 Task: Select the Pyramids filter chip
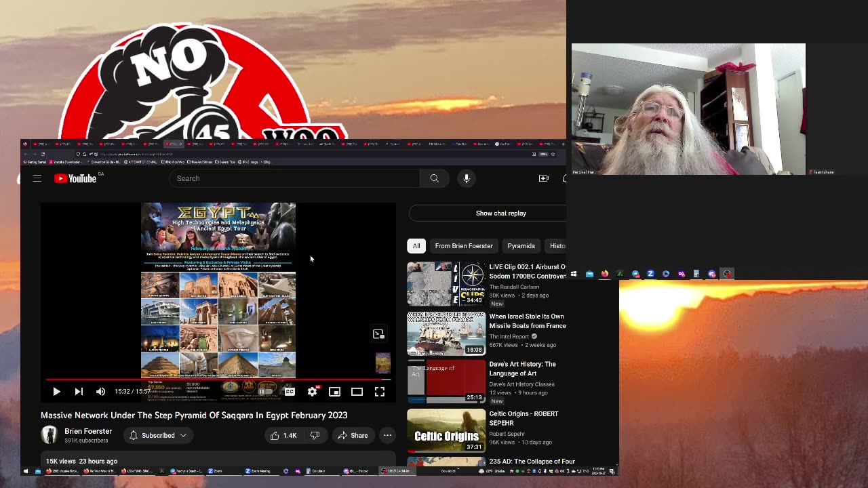point(521,246)
